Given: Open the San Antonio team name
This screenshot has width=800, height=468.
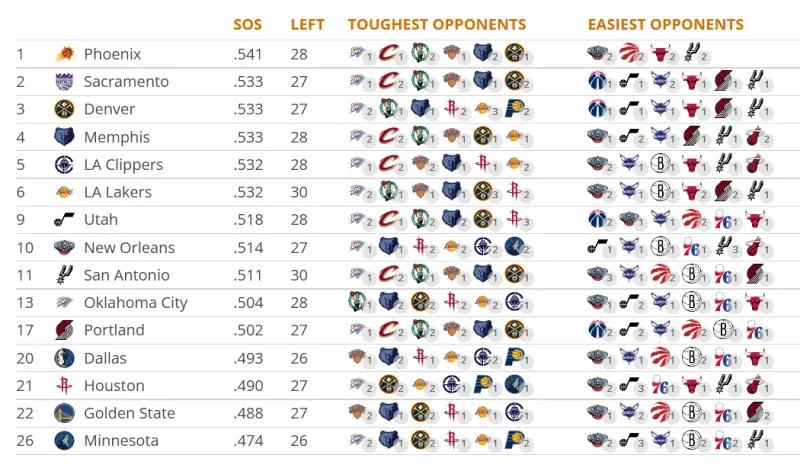Looking at the screenshot, I should [x=127, y=275].
